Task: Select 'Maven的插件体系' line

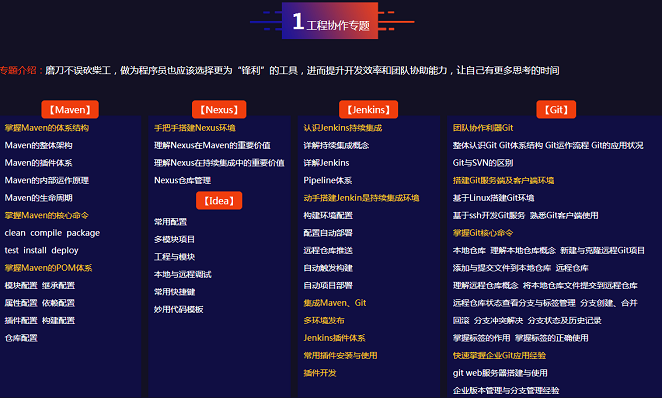Action: (x=38, y=163)
